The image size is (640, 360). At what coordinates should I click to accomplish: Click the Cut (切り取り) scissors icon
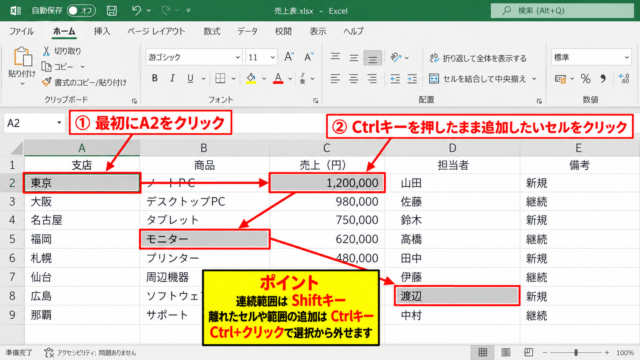tap(46, 51)
